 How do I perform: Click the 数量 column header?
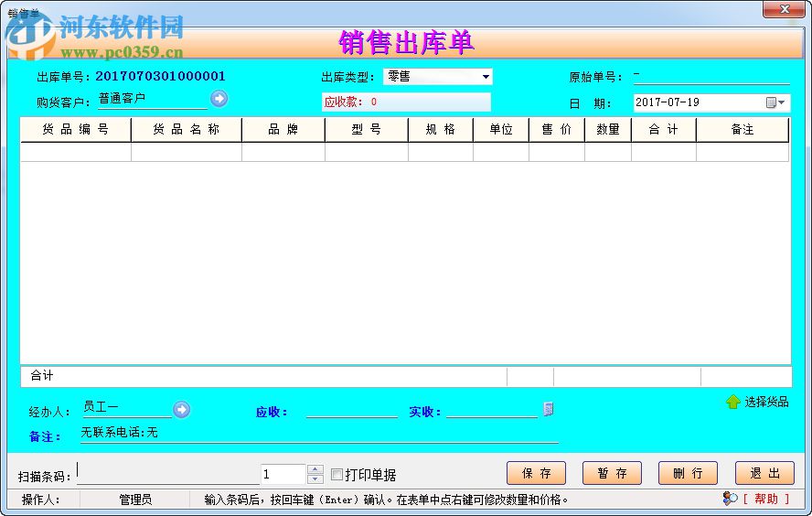coord(608,130)
